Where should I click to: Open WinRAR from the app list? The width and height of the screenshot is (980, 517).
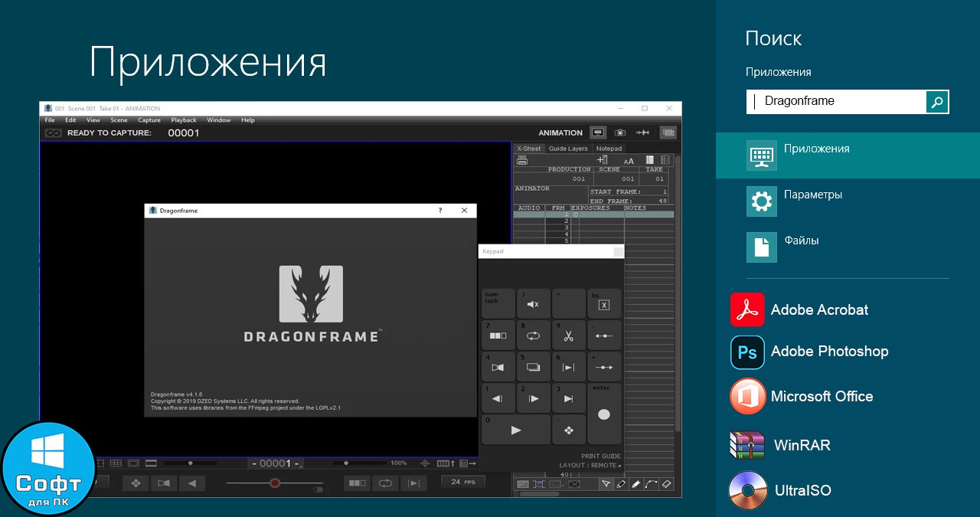pyautogui.click(x=781, y=445)
